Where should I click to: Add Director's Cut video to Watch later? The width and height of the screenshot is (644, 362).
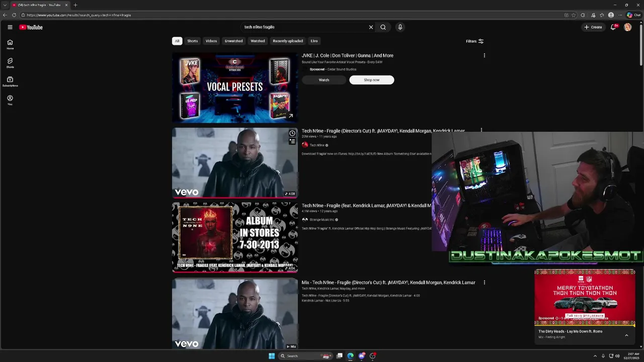click(x=292, y=133)
